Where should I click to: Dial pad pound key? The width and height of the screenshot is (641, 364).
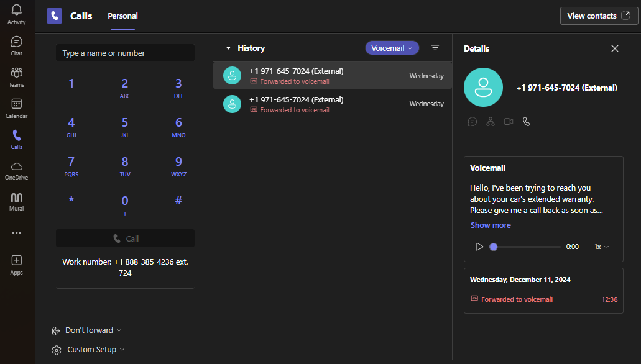(178, 200)
